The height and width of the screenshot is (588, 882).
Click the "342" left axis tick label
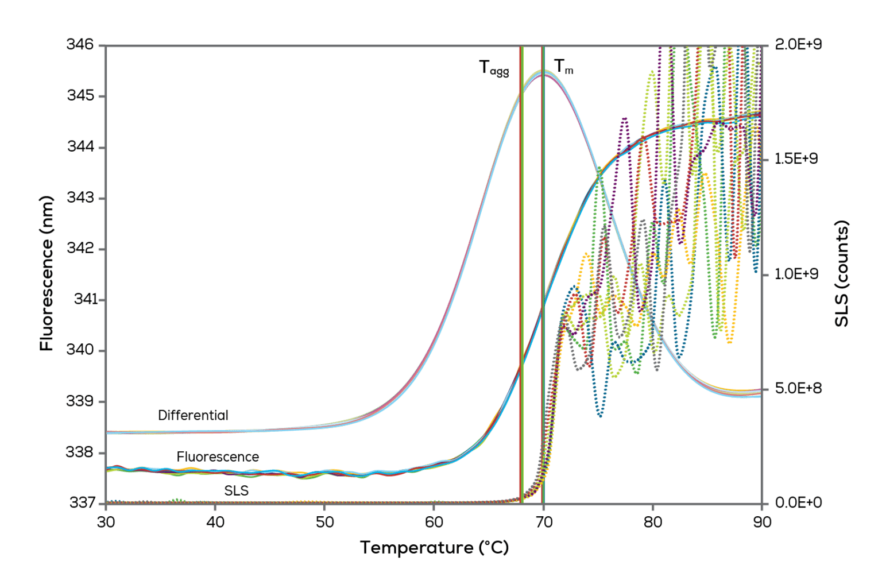click(x=80, y=249)
